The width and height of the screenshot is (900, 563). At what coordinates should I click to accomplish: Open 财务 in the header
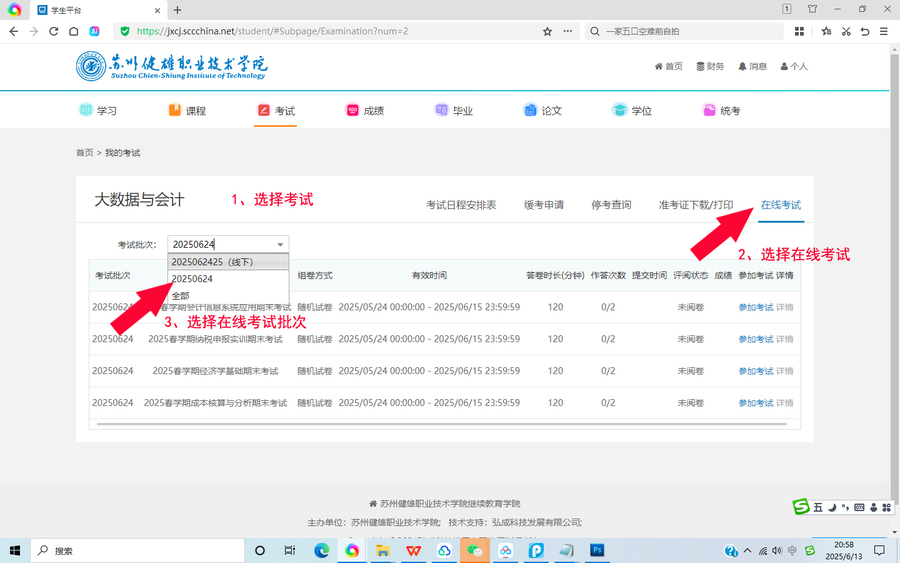pos(710,67)
